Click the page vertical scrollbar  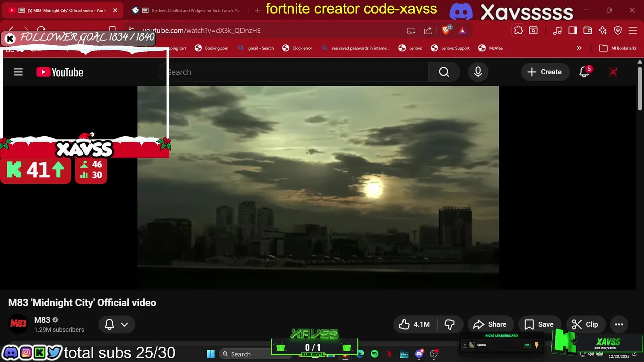pos(640,88)
